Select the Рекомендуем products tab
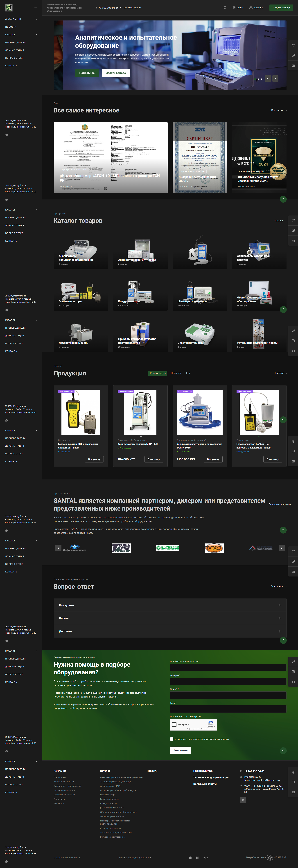298x868 pixels. click(158, 373)
